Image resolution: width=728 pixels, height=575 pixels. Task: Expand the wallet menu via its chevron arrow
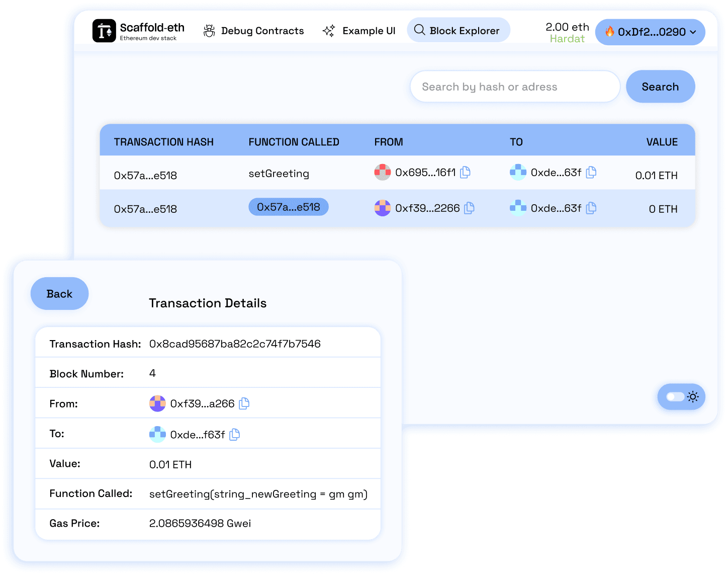694,32
